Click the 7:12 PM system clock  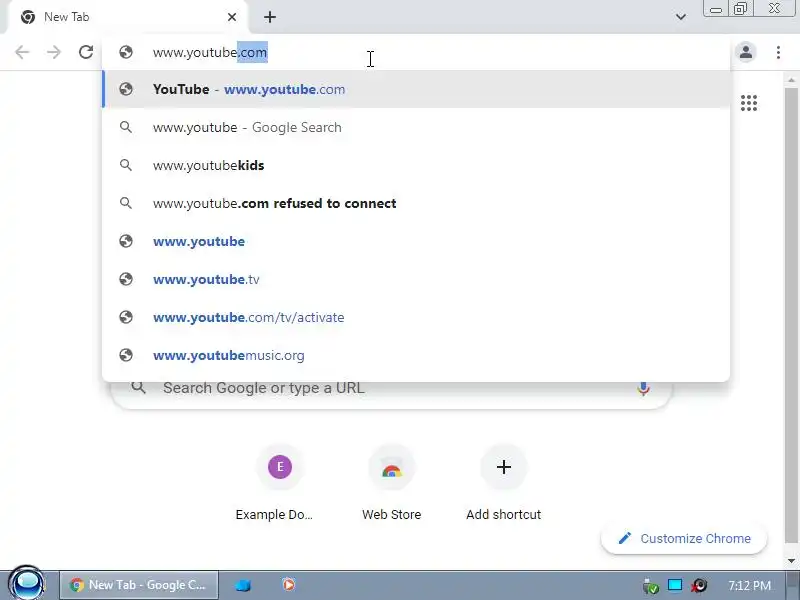coord(749,585)
